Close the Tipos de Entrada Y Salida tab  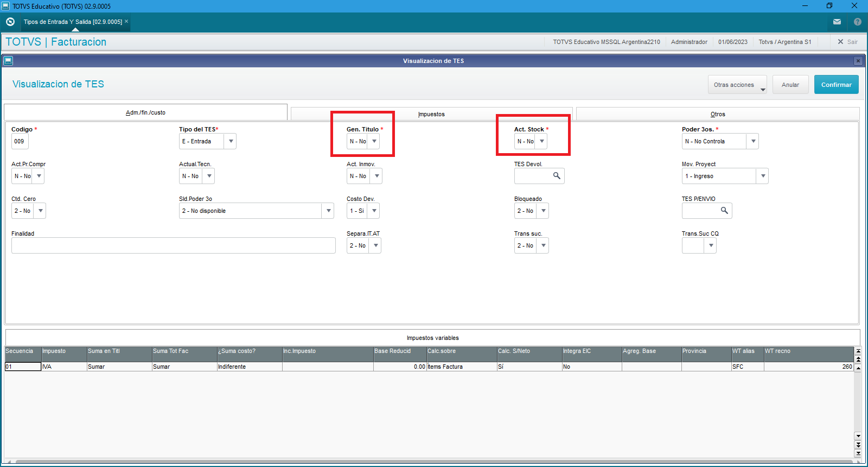pyautogui.click(x=126, y=22)
